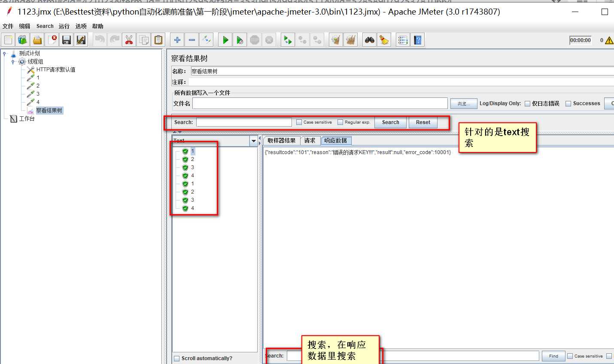614x364 pixels.
Task: Click the Redo arrow icon
Action: pyautogui.click(x=115, y=40)
